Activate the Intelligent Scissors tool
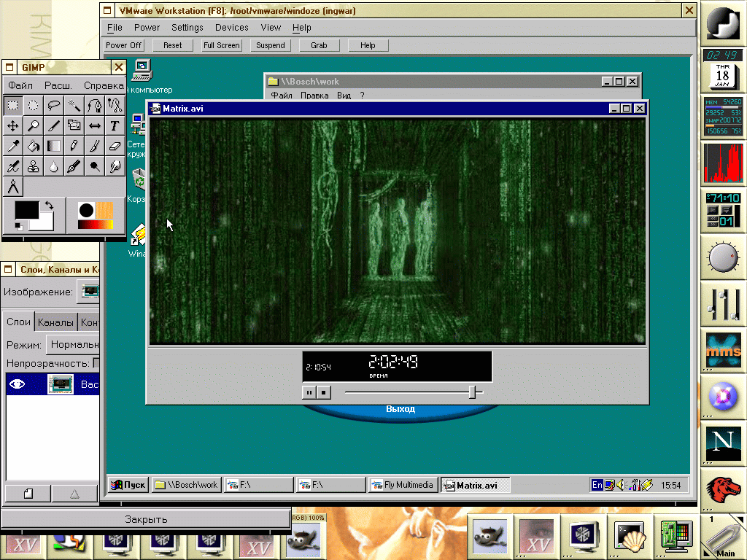Viewport: 747px width, 560px height. [115, 105]
